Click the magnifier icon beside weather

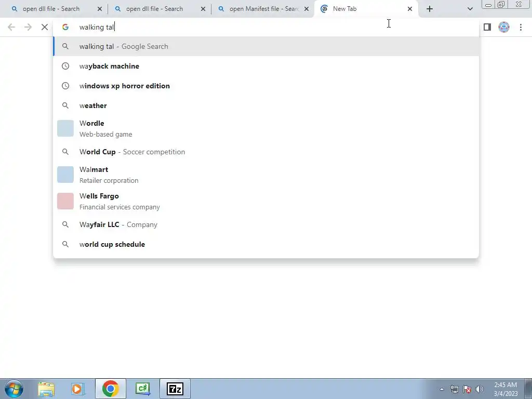[65, 105]
